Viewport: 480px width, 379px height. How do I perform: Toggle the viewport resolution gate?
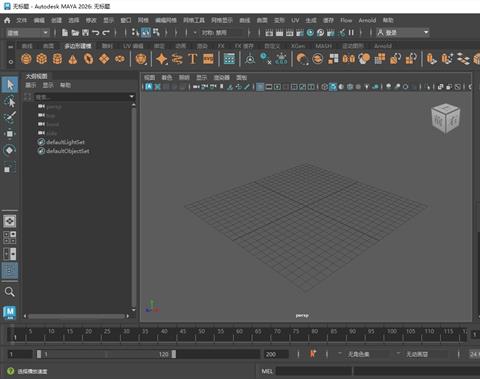(x=277, y=87)
